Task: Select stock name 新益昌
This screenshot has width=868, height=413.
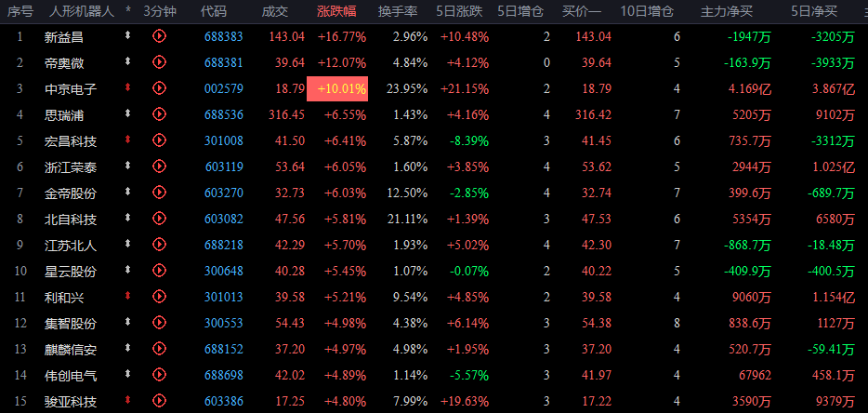Action: pyautogui.click(x=64, y=37)
